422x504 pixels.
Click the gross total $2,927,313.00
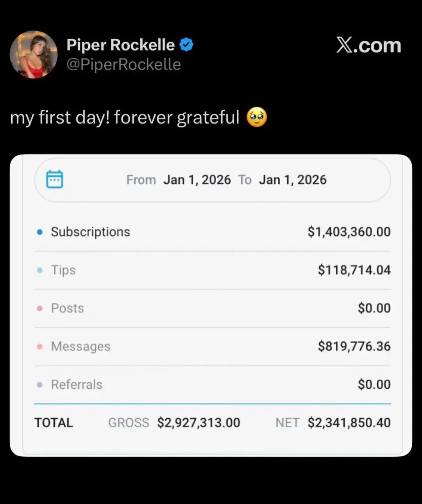(198, 423)
